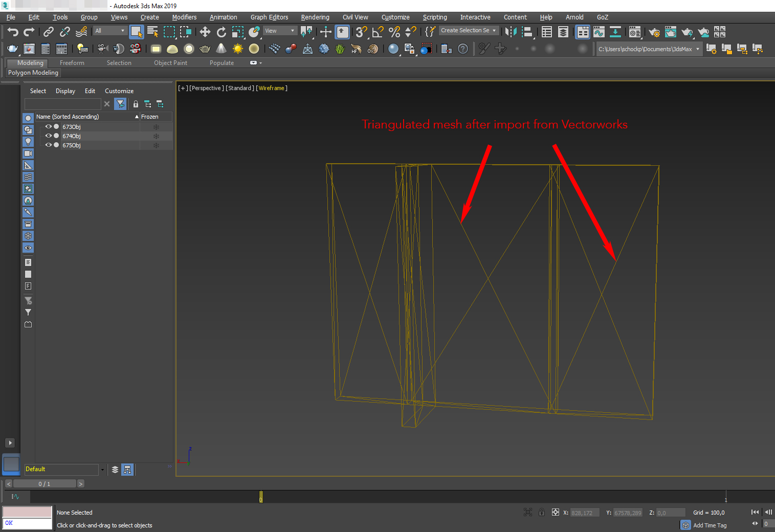Open the Material Editor sphere icon

coord(393,49)
